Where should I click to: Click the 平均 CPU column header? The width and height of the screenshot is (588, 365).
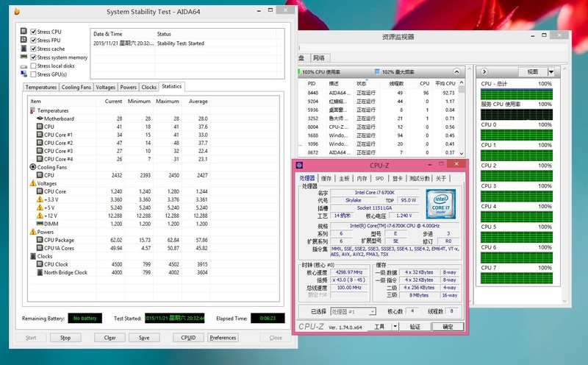click(x=445, y=83)
